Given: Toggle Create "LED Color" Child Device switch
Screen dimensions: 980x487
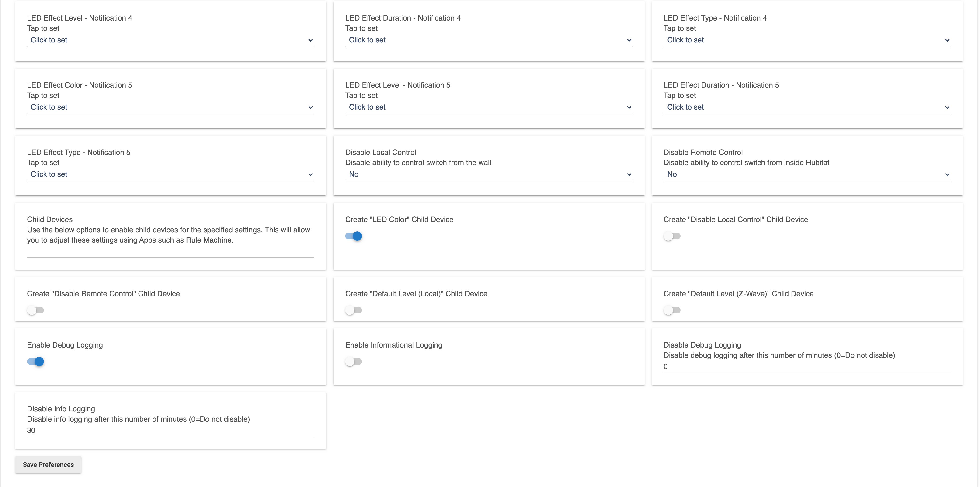Looking at the screenshot, I should click(353, 236).
